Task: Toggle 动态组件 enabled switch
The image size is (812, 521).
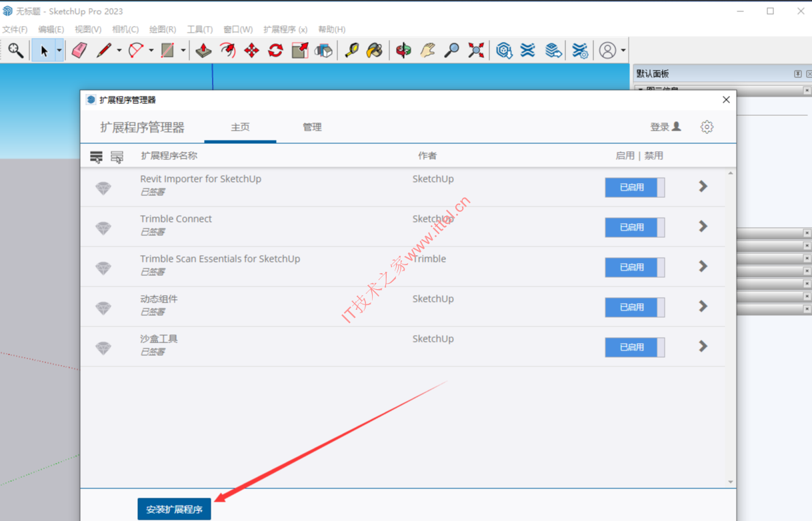Action: (635, 307)
